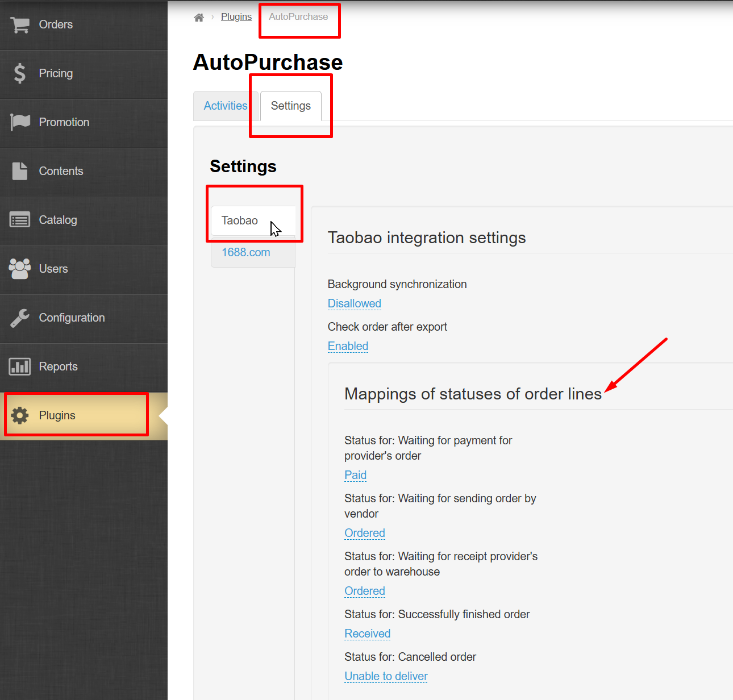This screenshot has width=733, height=700.
Task: Change the Received status for finished order
Action: pyautogui.click(x=367, y=634)
